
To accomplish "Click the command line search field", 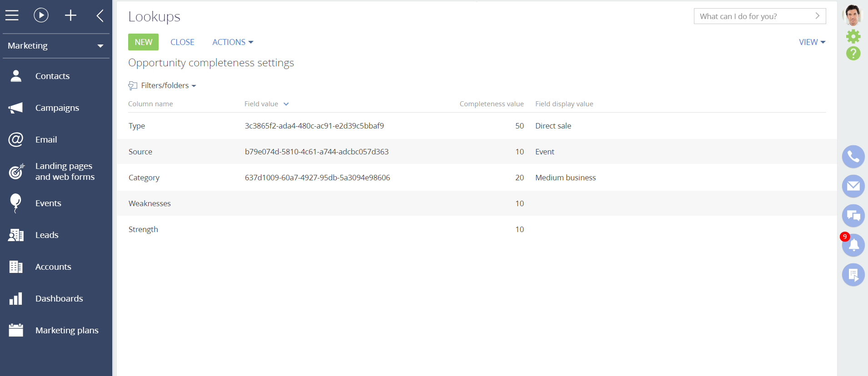I will (x=754, y=16).
